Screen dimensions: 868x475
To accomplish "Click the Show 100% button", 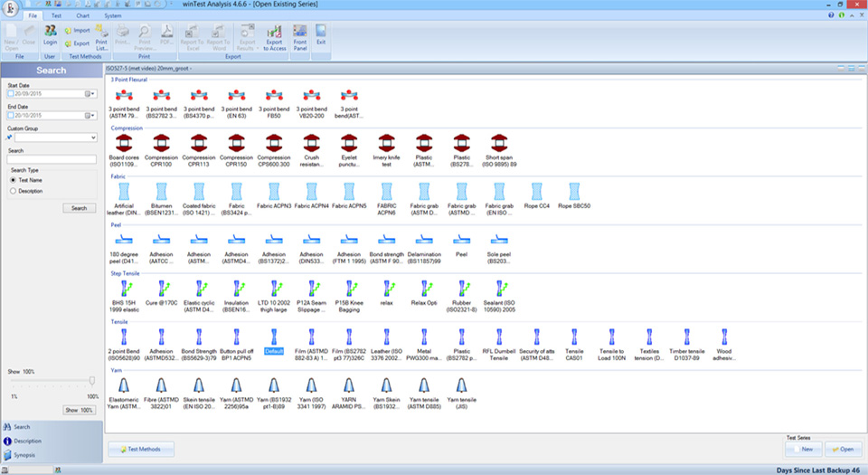I will click(x=80, y=410).
